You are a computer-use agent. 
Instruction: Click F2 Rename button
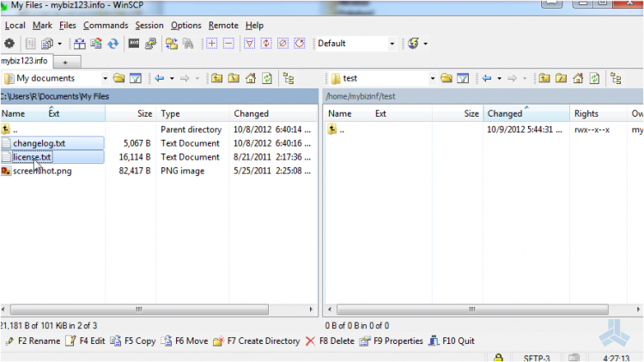click(33, 341)
